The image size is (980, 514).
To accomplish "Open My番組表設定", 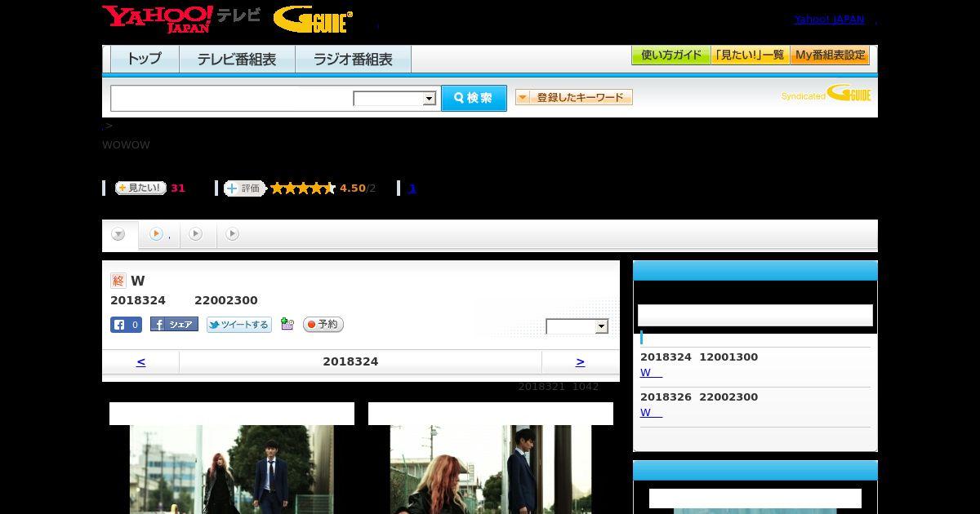I will tap(830, 55).
